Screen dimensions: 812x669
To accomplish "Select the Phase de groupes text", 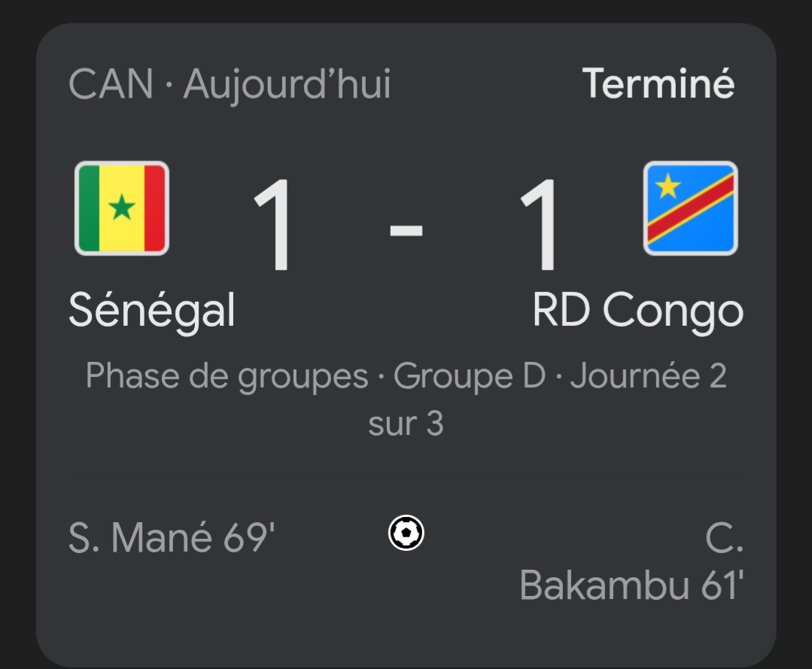I will (x=227, y=376).
